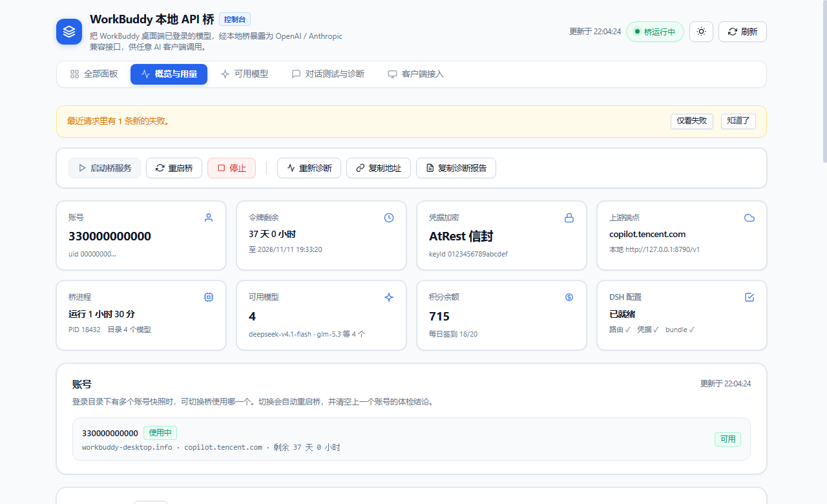
Task: Click the account number 330000000000 on the 账号 card
Action: point(110,236)
